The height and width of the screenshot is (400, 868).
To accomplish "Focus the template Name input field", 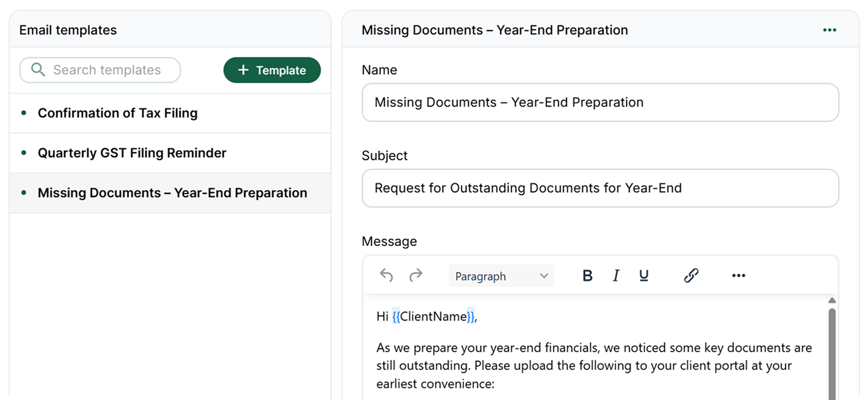I will [600, 102].
